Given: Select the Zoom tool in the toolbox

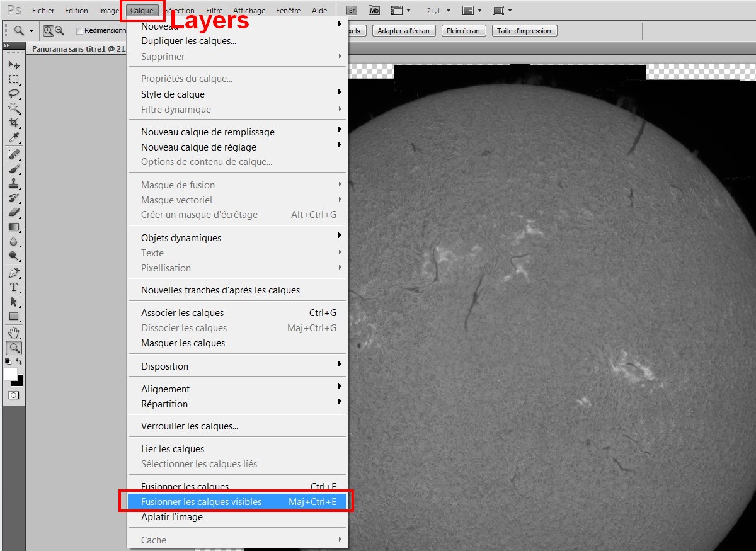Looking at the screenshot, I should 13,348.
